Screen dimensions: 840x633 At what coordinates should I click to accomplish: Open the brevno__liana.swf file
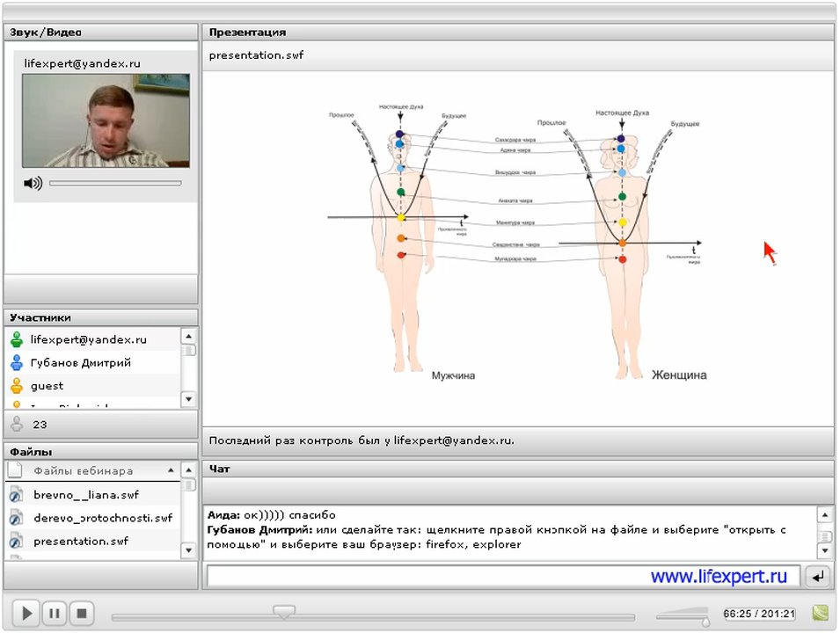pyautogui.click(x=86, y=495)
